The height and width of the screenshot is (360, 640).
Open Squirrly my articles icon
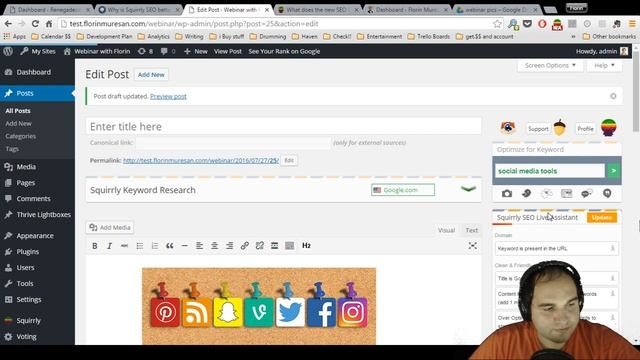coord(607,193)
